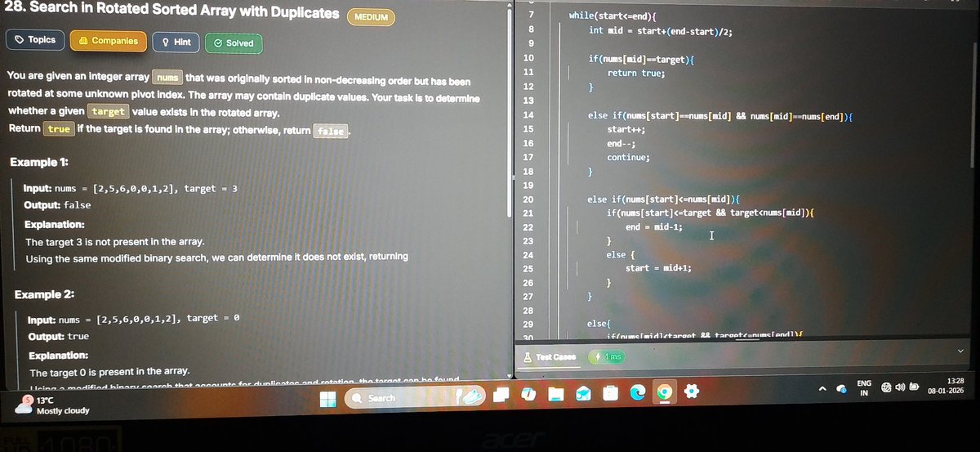Open the Topics tag button
The height and width of the screenshot is (452, 980).
34,40
